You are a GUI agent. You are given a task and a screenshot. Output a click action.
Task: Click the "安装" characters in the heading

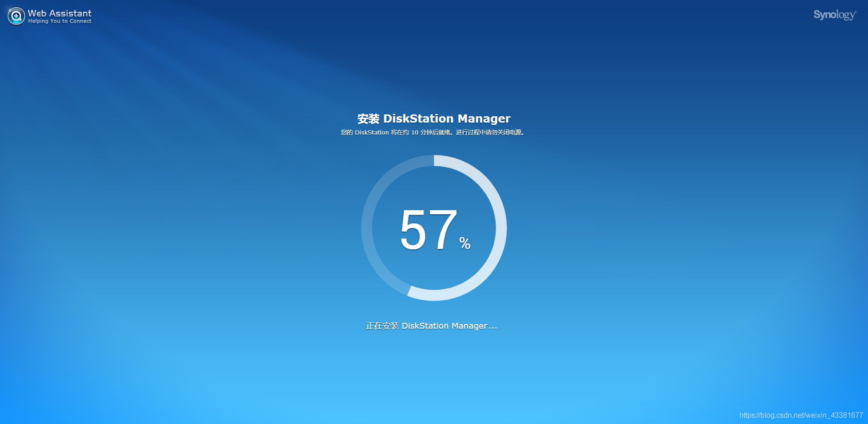[x=368, y=119]
